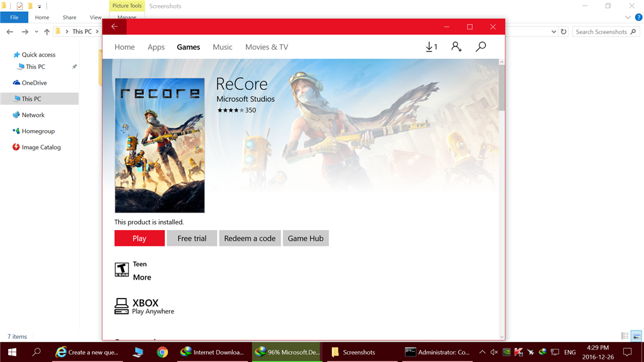This screenshot has width=644, height=362.
Task: Select pinned This PC under Quick access
Action: coord(35,67)
